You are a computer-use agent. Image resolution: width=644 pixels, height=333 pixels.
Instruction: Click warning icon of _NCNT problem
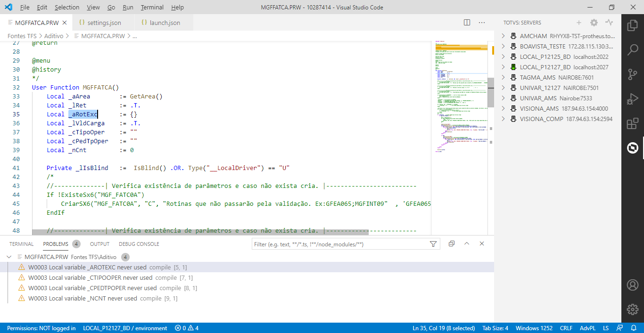point(21,298)
